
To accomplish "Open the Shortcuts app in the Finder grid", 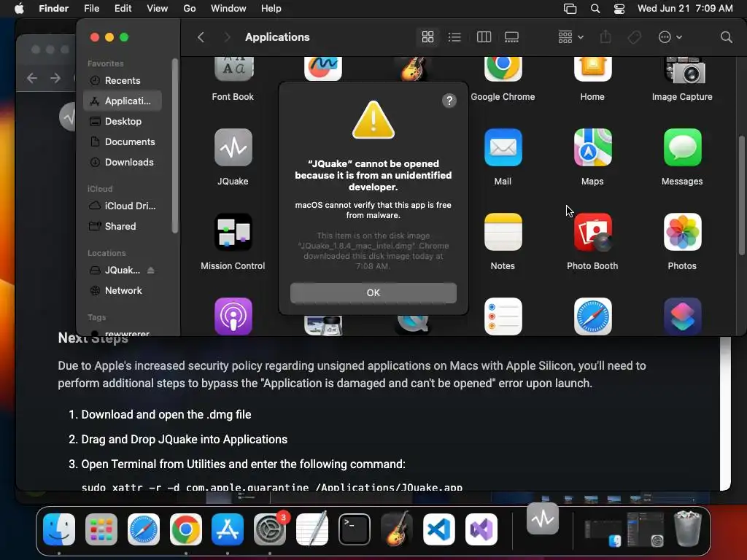I will [682, 316].
